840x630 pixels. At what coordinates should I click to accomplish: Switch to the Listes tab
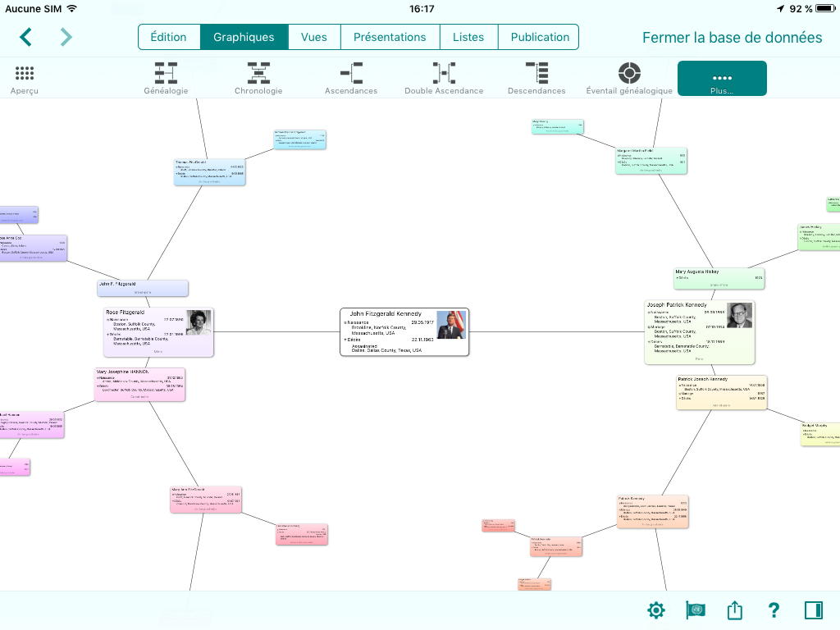pyautogui.click(x=468, y=37)
